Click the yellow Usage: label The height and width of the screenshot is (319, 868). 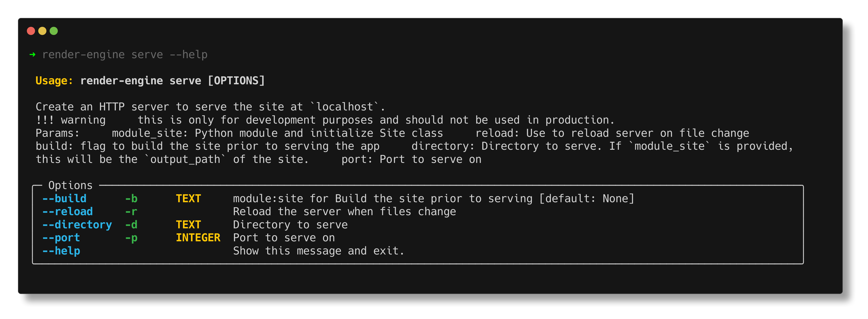pyautogui.click(x=54, y=81)
